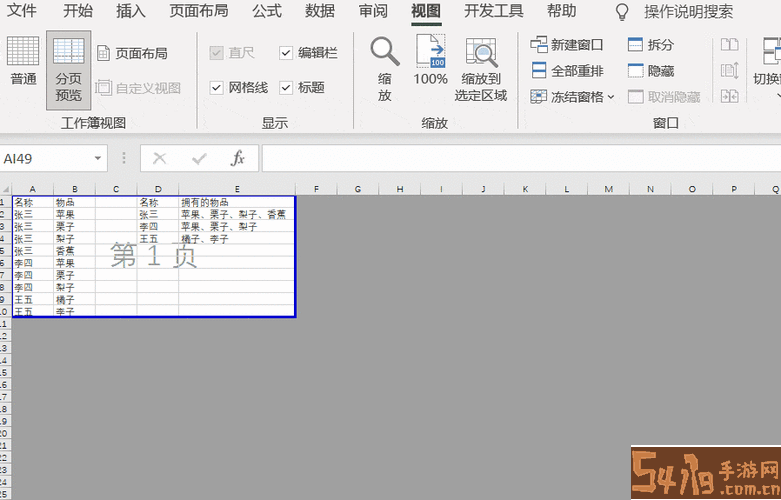
Task: Click cell D4 containing 王五
Action: [158, 239]
